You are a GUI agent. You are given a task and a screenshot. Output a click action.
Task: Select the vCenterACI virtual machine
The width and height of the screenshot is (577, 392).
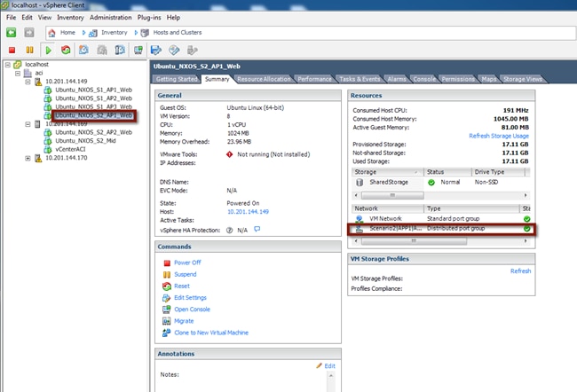pyautogui.click(x=70, y=149)
